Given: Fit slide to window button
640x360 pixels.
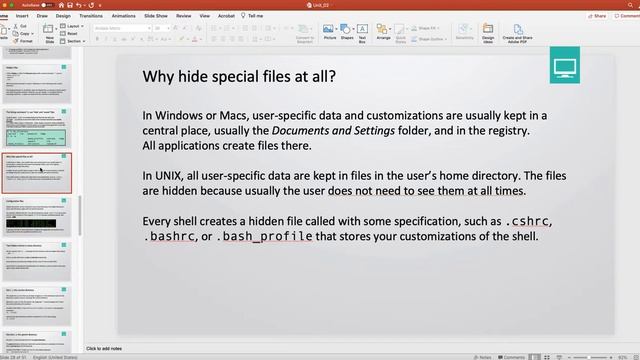Looking at the screenshot, I should tap(636, 357).
